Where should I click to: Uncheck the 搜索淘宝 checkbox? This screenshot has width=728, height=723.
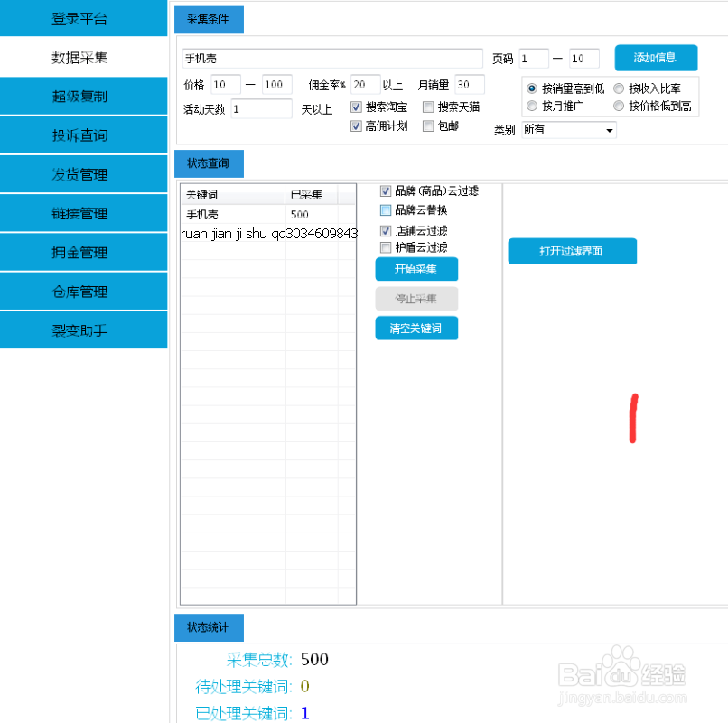(x=356, y=106)
